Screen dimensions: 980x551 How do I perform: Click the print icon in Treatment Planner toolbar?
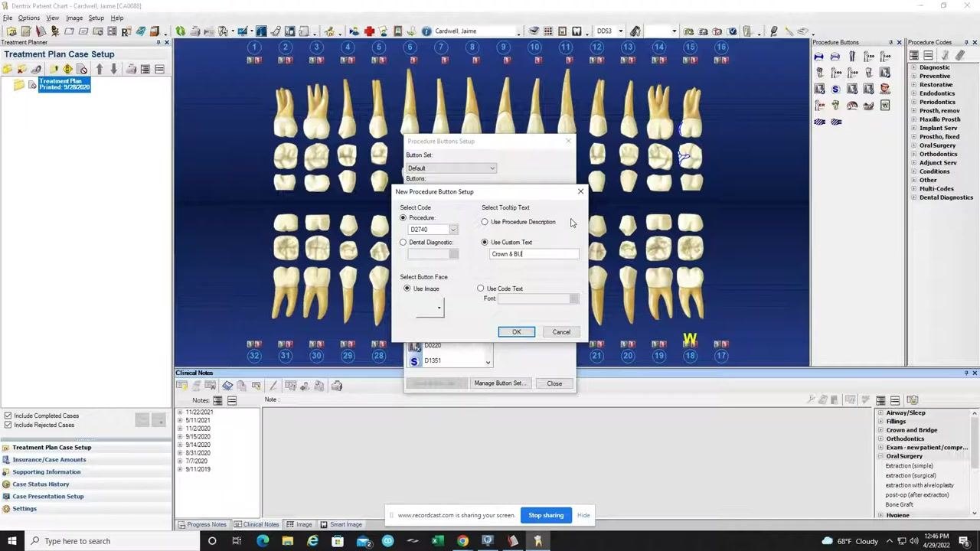coord(131,69)
